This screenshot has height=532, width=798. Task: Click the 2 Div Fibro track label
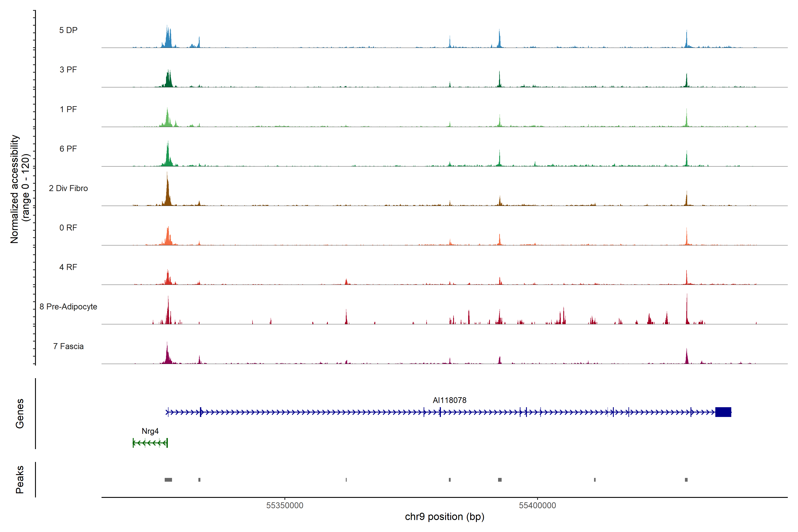click(68, 188)
